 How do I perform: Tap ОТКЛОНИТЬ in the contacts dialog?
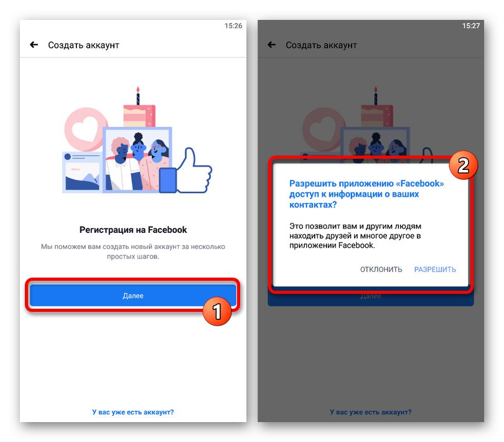(381, 270)
